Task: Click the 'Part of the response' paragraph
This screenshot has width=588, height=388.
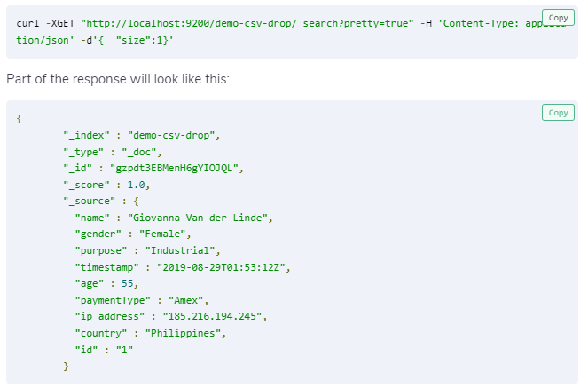Action: click(118, 78)
